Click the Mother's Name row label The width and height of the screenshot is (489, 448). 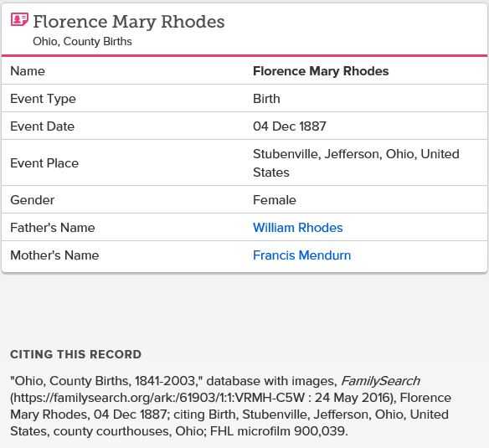point(54,255)
